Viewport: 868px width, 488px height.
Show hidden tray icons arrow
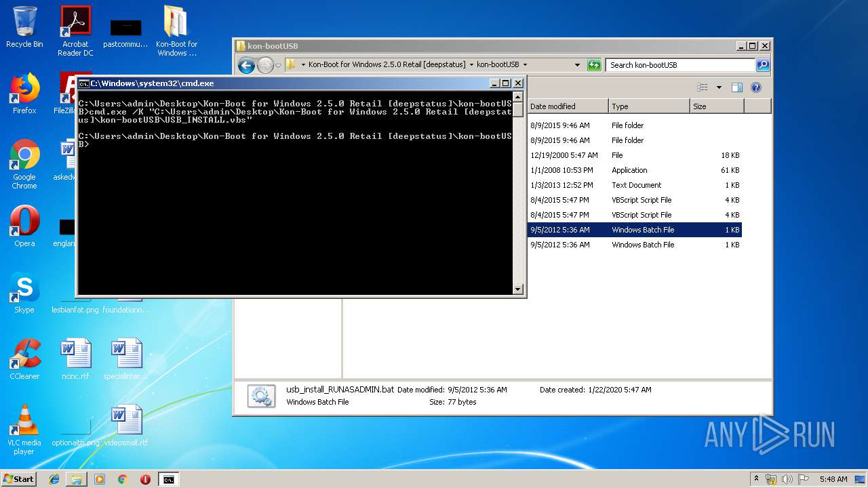(x=756, y=479)
